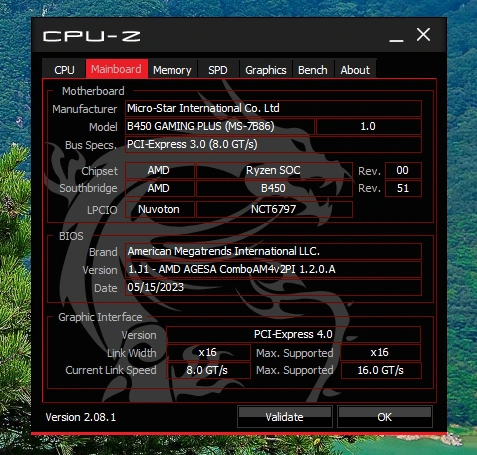
Task: Click the Graphic Interface Version PCI-Express 4.0 field
Action: click(293, 334)
